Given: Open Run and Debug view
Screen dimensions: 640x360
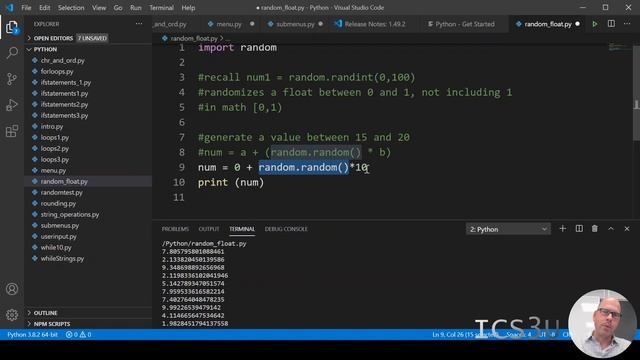Looking at the screenshot, I should click(x=12, y=105).
